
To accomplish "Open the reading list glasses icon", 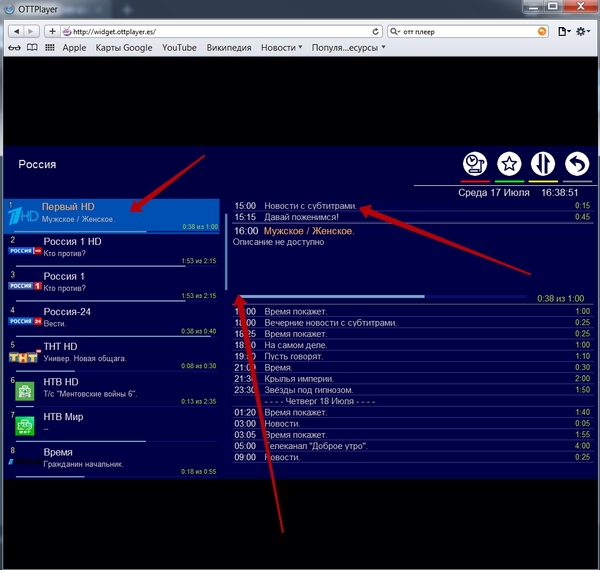I will click(15, 48).
